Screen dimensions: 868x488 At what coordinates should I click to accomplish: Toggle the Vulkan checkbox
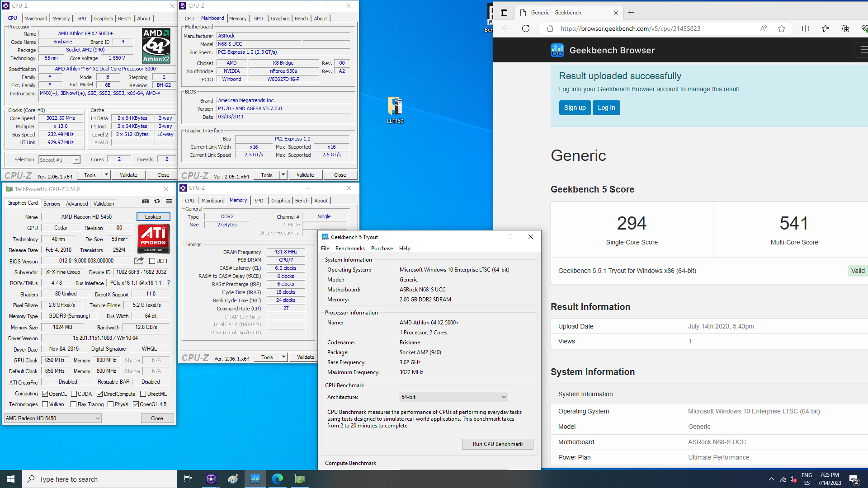pos(45,404)
